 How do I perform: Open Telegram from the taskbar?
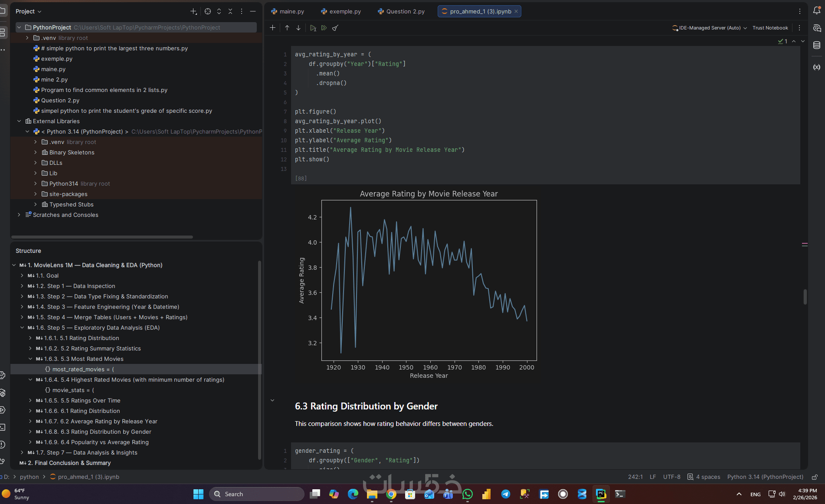(x=506, y=494)
